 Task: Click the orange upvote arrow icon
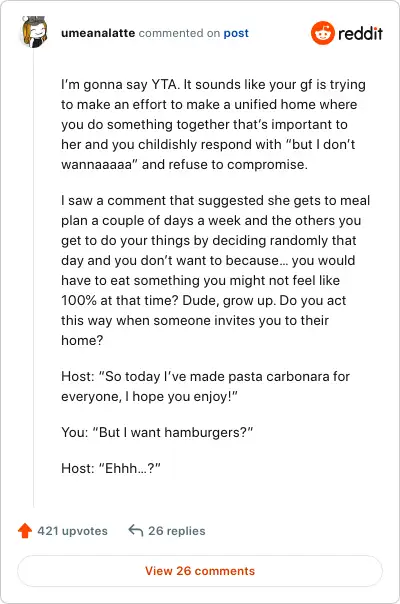click(x=25, y=530)
